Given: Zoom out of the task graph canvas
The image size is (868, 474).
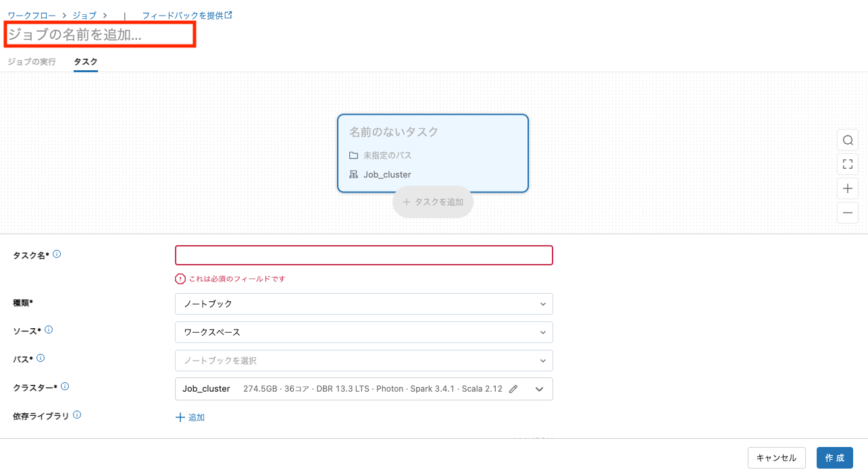Looking at the screenshot, I should [848, 213].
